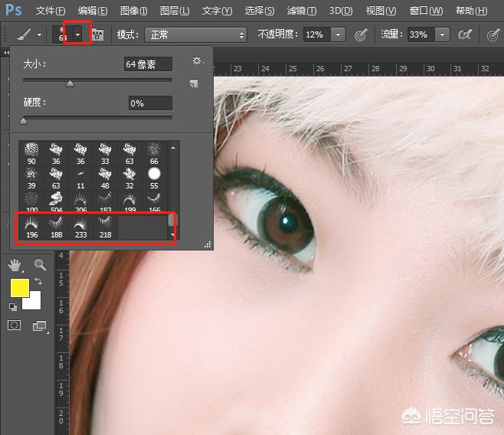
Task: Change the screen mode icon
Action: 39,326
